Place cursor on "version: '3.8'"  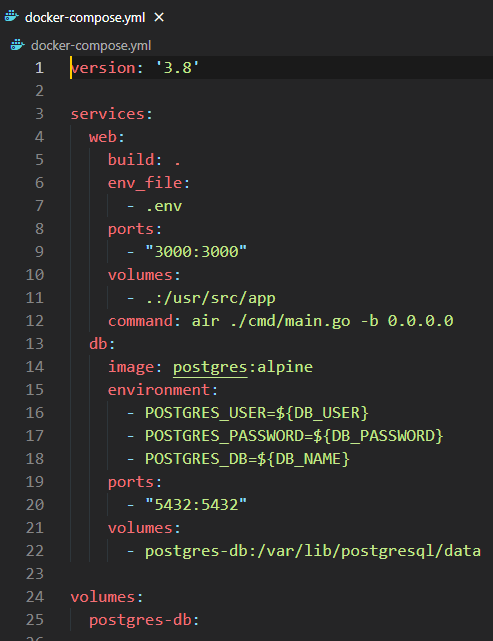click(x=135, y=67)
